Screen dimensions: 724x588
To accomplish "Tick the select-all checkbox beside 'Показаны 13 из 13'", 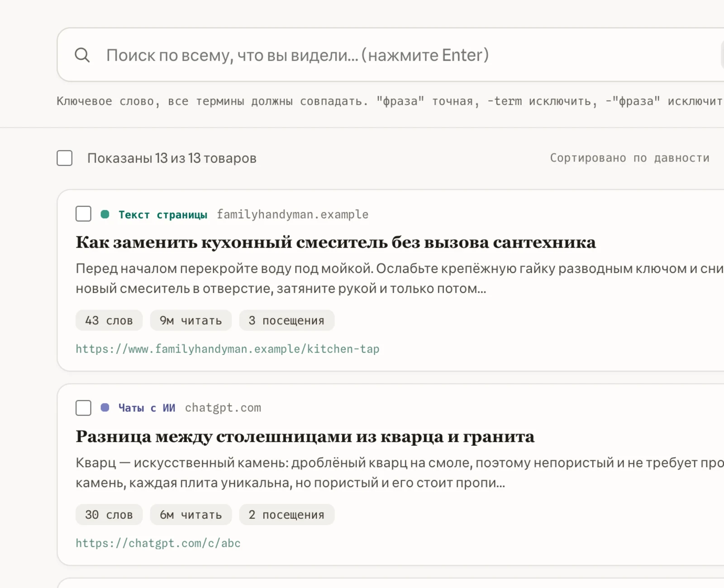I will (x=65, y=158).
